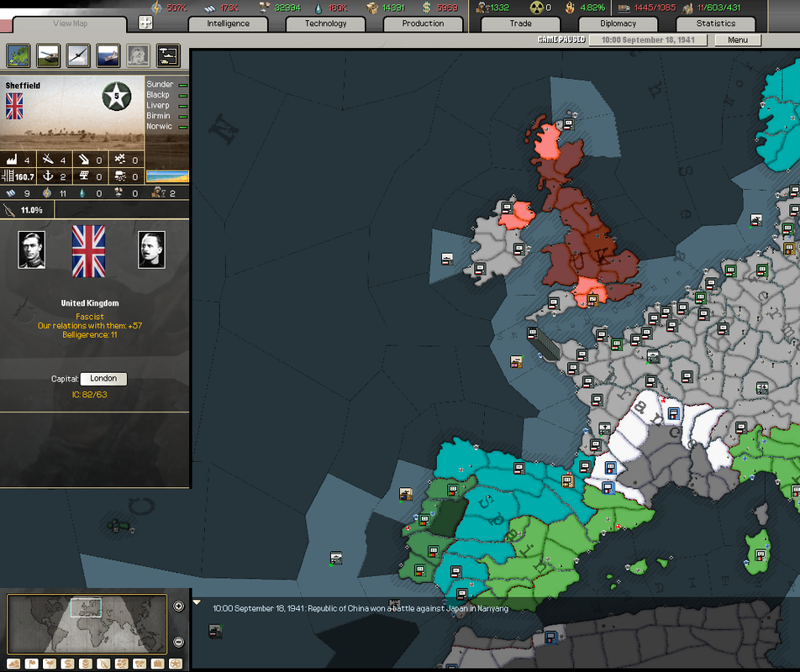The width and height of the screenshot is (800, 672).
Task: Open the Trade tab
Action: click(x=520, y=24)
